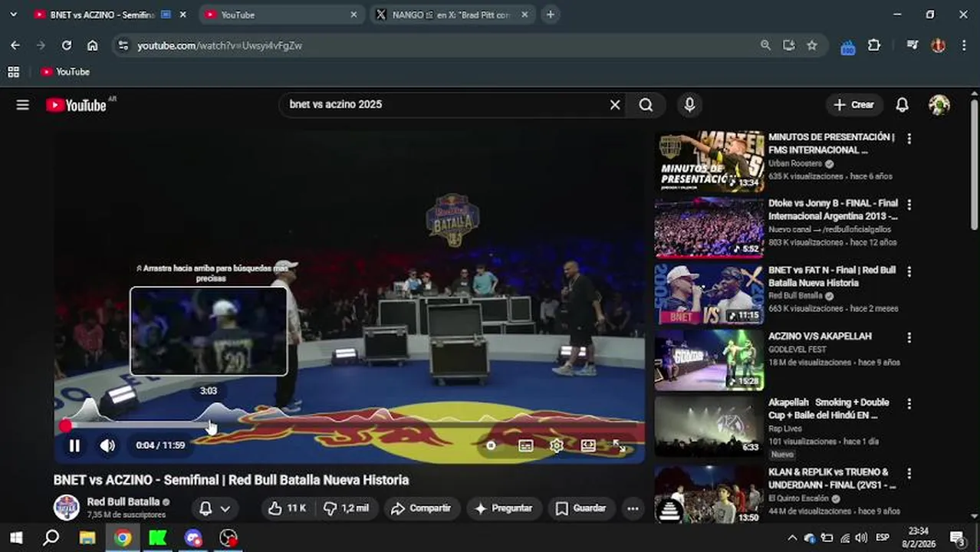Open options for KLAN & REPLIK video
Screen dimensions: 980x552
(909, 473)
